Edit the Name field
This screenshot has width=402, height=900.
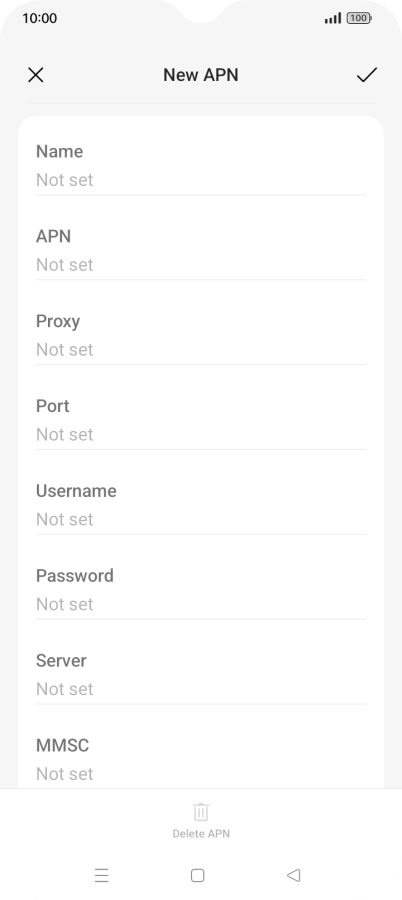point(201,165)
